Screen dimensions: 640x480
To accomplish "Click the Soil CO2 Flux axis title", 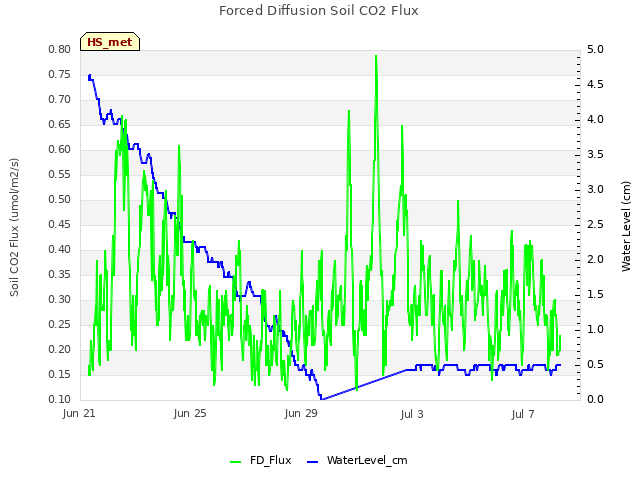I will pyautogui.click(x=14, y=227).
